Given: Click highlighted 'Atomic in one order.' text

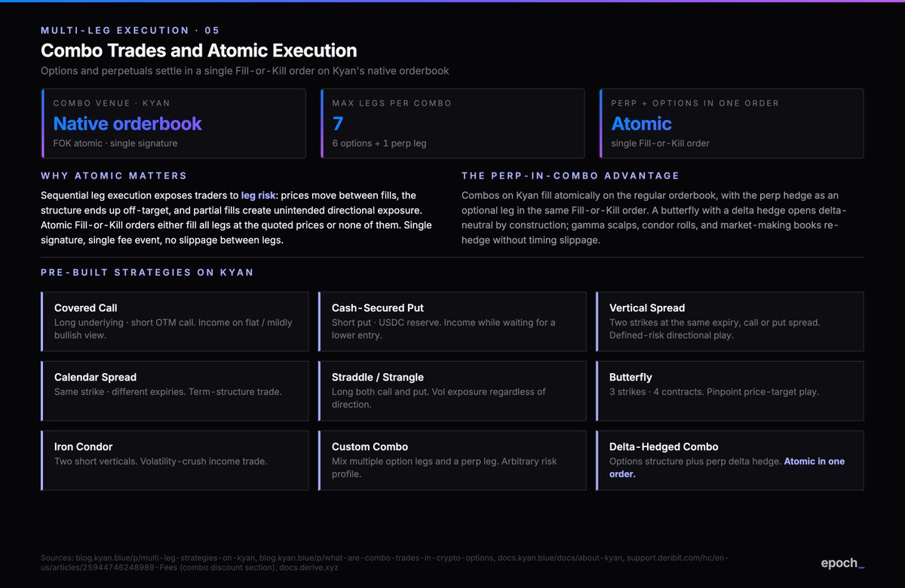Looking at the screenshot, I should pyautogui.click(x=727, y=467).
